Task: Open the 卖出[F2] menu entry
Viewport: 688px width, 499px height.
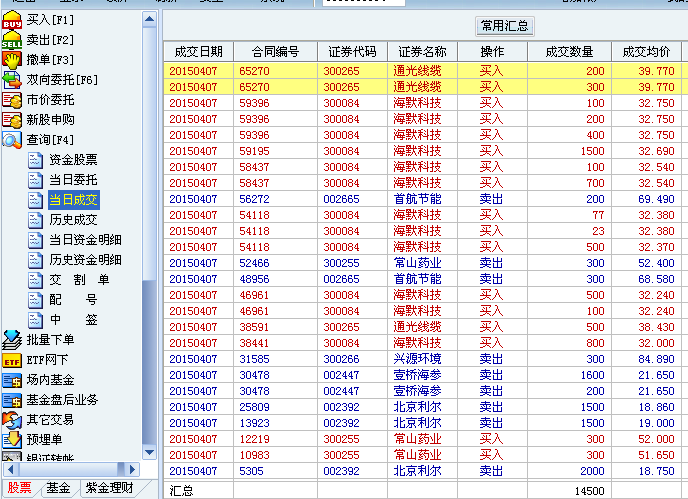Action: click(x=50, y=40)
